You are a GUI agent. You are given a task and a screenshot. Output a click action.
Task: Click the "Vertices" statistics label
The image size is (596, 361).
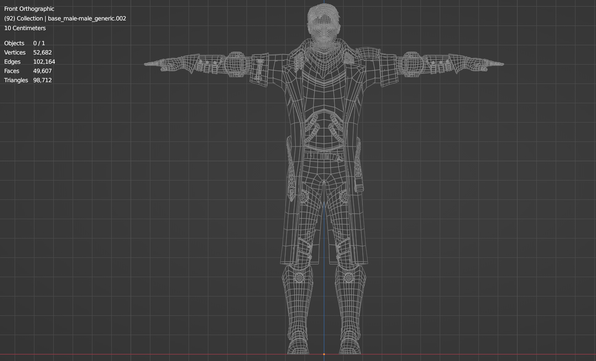point(15,52)
